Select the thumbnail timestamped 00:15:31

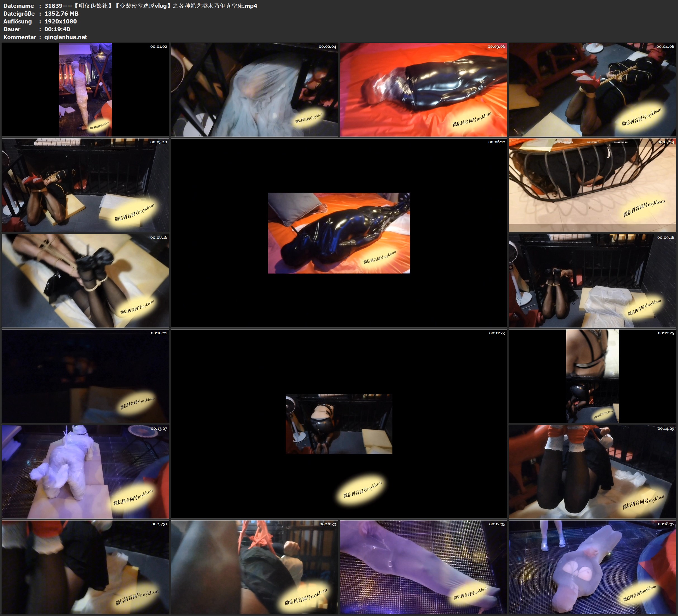coord(85,567)
